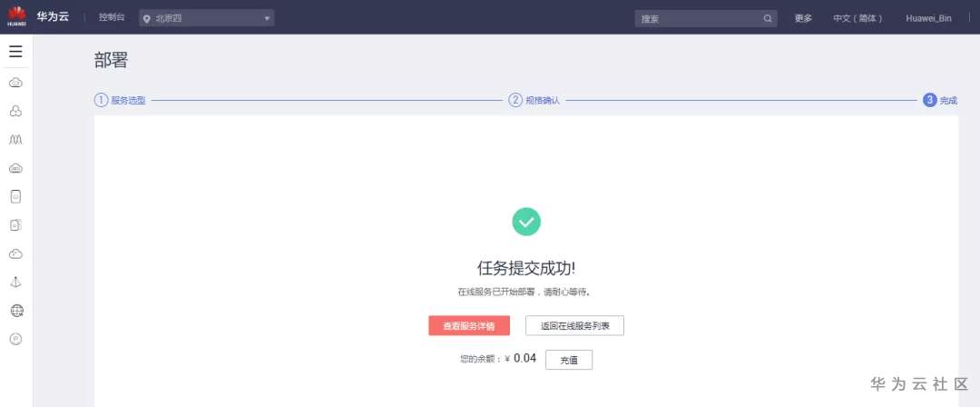This screenshot has width=980, height=407.
Task: Select step 1 服务选型
Action: coord(120,100)
